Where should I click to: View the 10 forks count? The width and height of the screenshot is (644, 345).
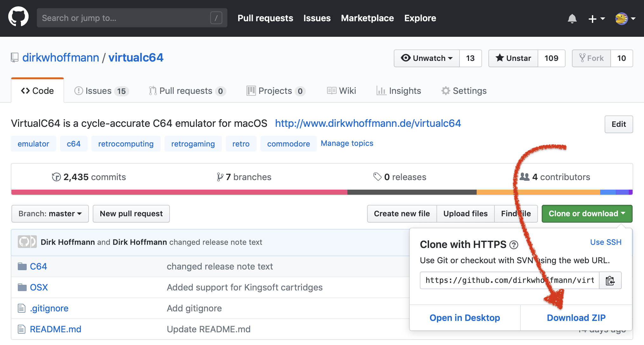pos(621,58)
